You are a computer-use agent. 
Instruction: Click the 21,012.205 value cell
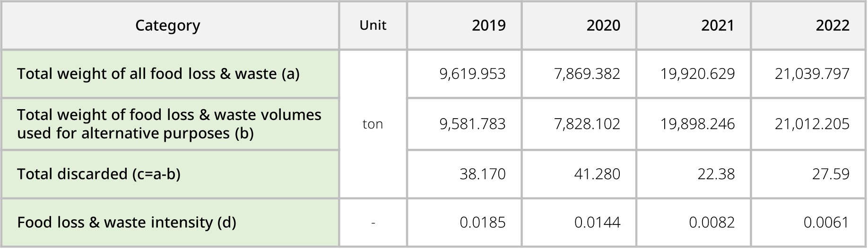812,124
